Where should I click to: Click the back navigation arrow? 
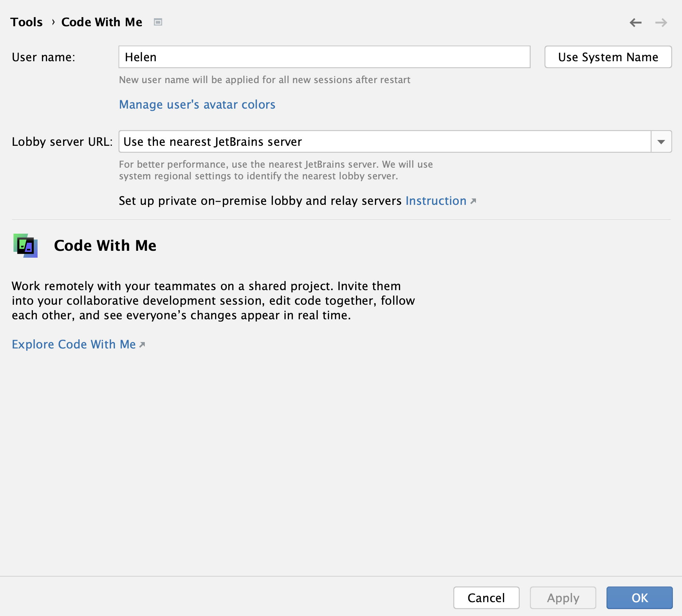[x=636, y=22]
